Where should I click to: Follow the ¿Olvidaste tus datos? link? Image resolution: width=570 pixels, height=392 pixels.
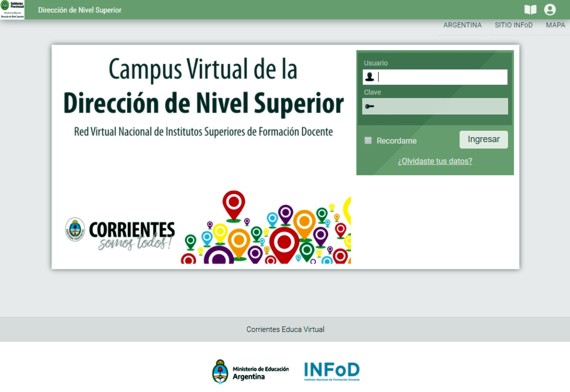click(435, 161)
